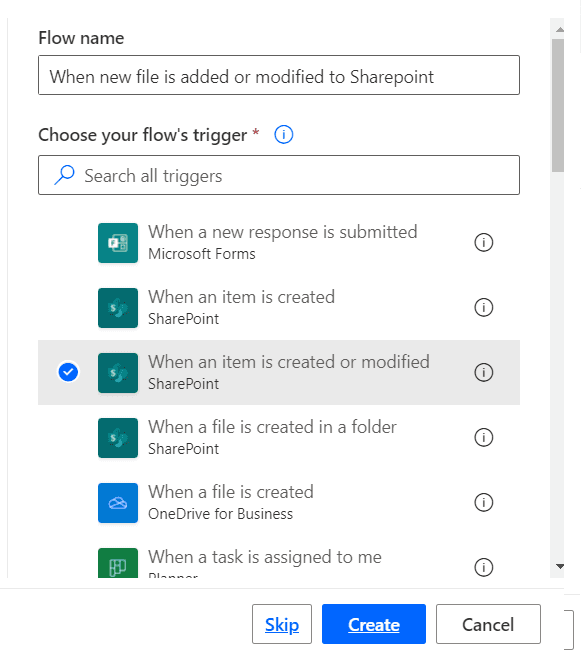
Task: Click the magnifier icon in trigger search
Action: 64,175
